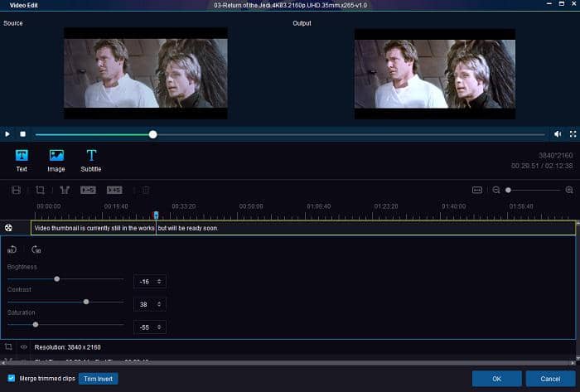Image resolution: width=580 pixels, height=392 pixels.
Task: Click the fit timeline to window icon
Action: coord(477,190)
